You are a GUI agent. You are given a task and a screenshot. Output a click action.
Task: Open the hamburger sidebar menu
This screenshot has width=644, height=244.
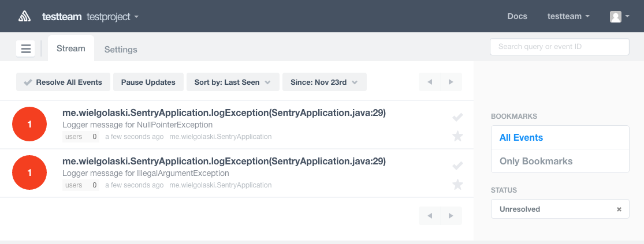coord(26,49)
